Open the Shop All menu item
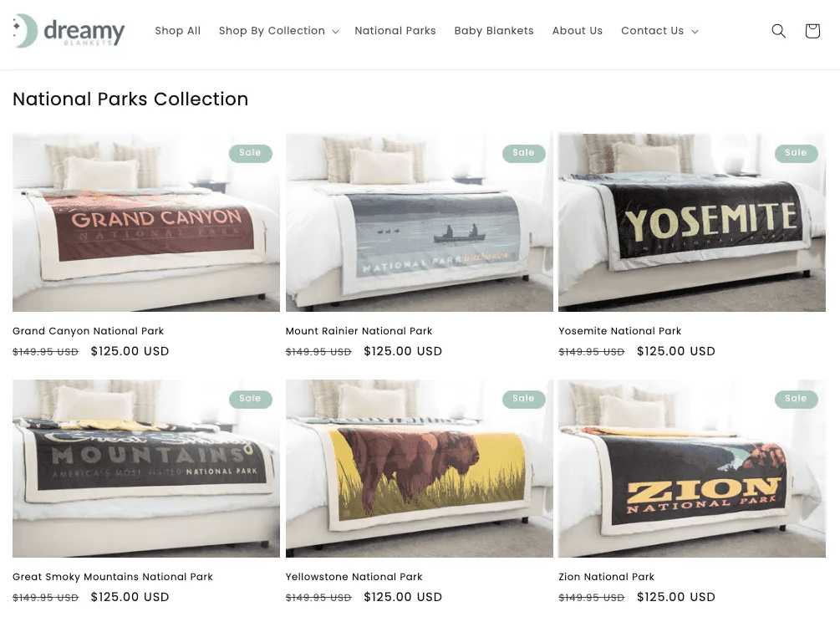840x617 pixels. 178,31
